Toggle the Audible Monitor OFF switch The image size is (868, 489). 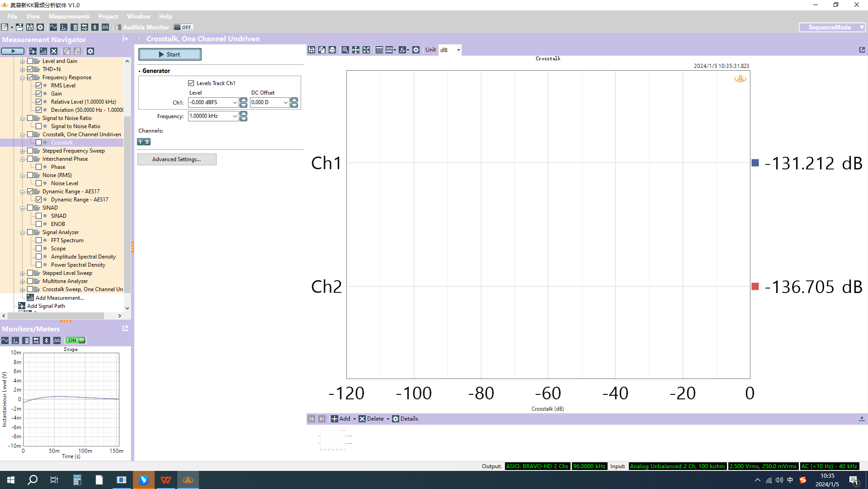pyautogui.click(x=183, y=27)
